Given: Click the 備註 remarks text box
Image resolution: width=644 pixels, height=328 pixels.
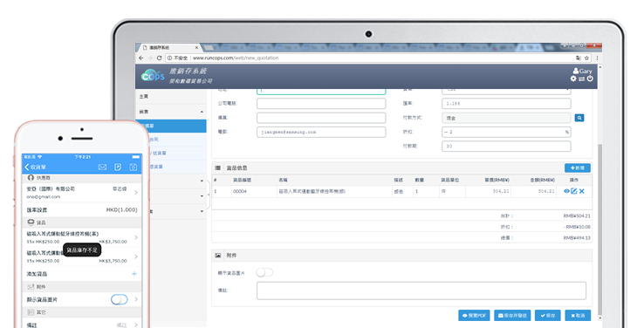Looking at the screenshot, I should [421, 290].
